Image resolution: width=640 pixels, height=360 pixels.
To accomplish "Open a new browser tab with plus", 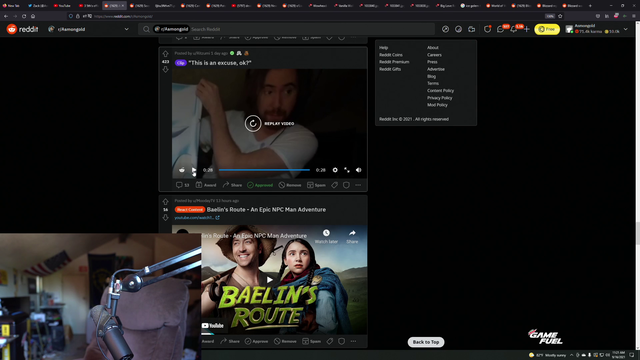I will pos(590,6).
